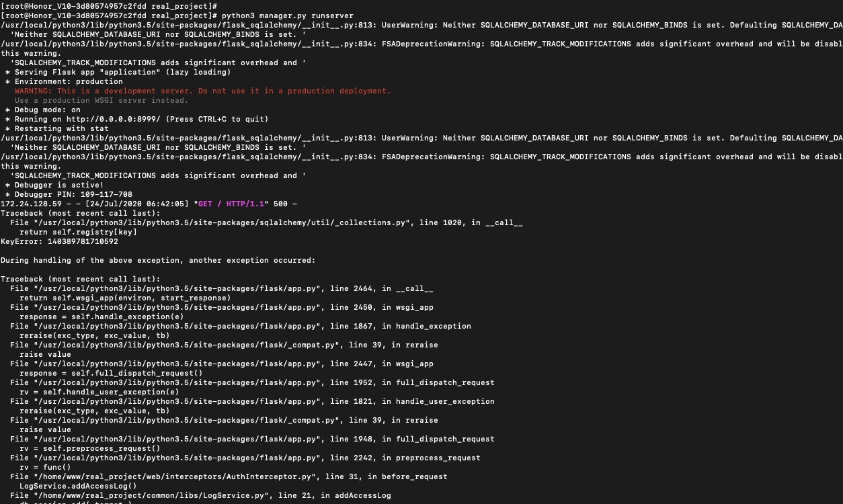The image size is (843, 504).
Task: Click the "Environment: production" line
Action: 69,81
